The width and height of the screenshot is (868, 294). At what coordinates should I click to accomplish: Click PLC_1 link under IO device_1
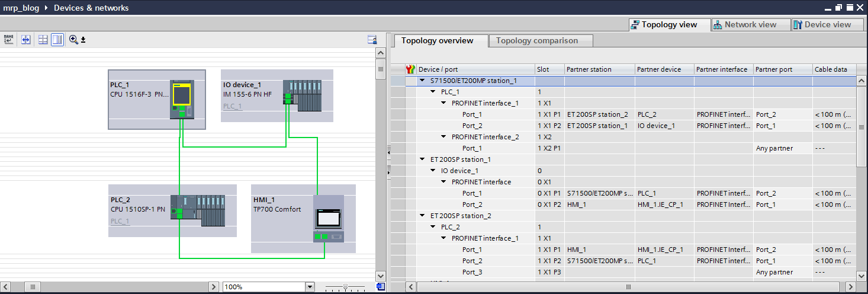click(232, 106)
